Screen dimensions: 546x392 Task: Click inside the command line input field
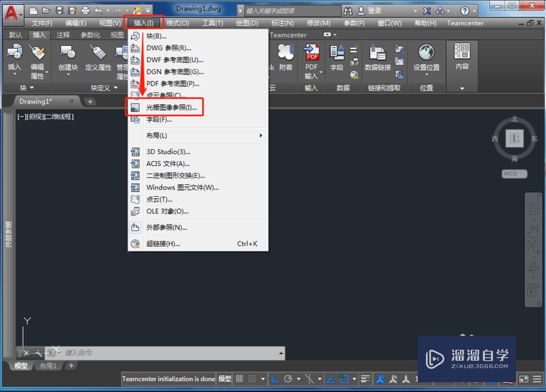[164, 353]
